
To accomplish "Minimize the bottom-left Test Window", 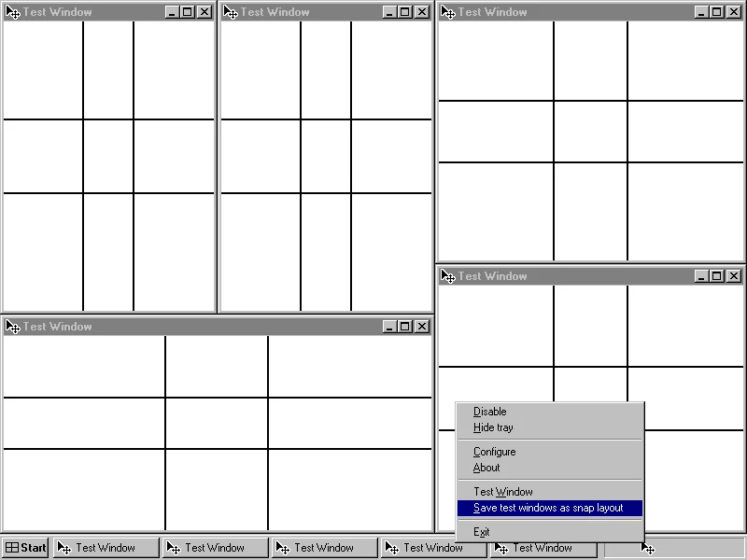I will tap(389, 326).
